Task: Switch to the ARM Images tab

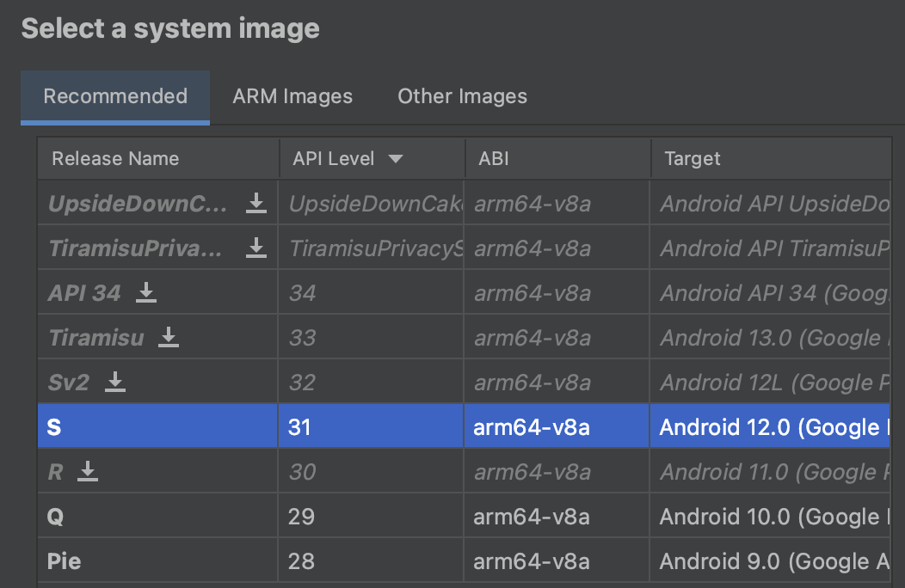Action: tap(292, 96)
